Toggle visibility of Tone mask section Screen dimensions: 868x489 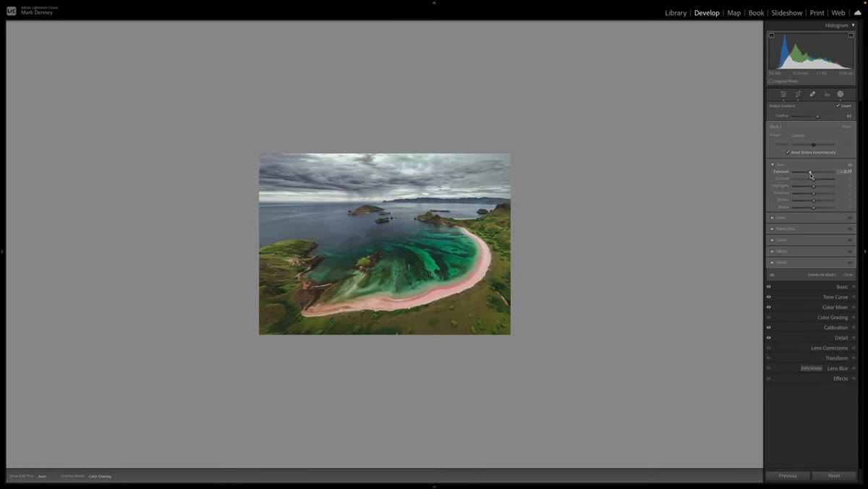(850, 165)
